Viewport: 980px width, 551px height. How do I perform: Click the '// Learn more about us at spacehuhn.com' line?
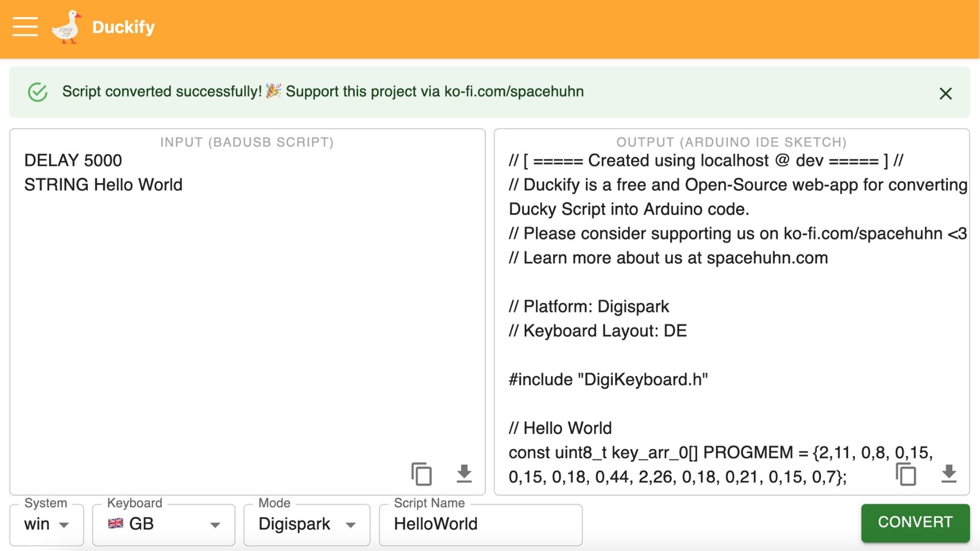(x=668, y=258)
